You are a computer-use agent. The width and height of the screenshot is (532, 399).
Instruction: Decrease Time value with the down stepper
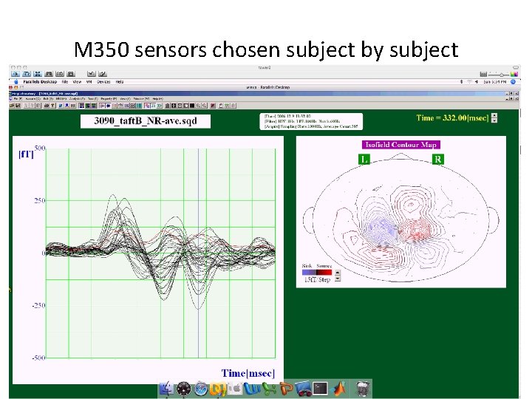tap(494, 120)
